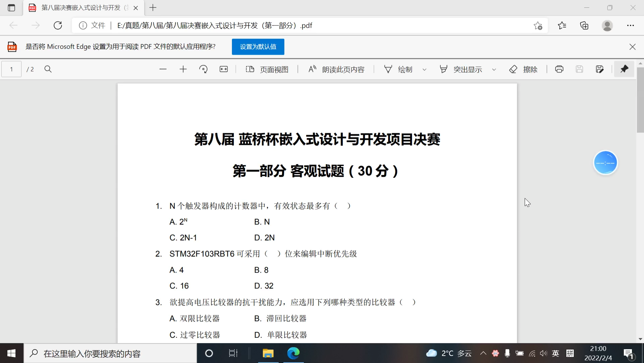The height and width of the screenshot is (363, 644).
Task: Click answer option C. 16
Action: 179,286
